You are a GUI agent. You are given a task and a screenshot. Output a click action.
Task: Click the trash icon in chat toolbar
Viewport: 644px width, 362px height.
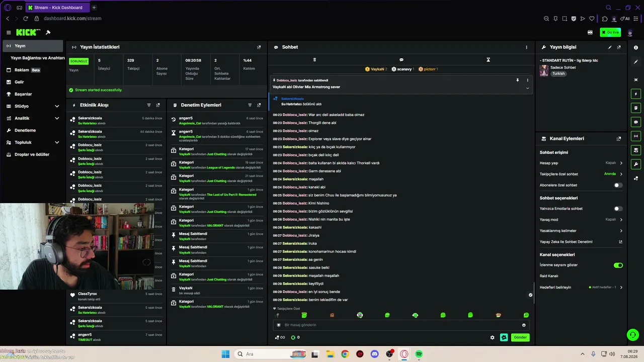pyautogui.click(x=314, y=60)
